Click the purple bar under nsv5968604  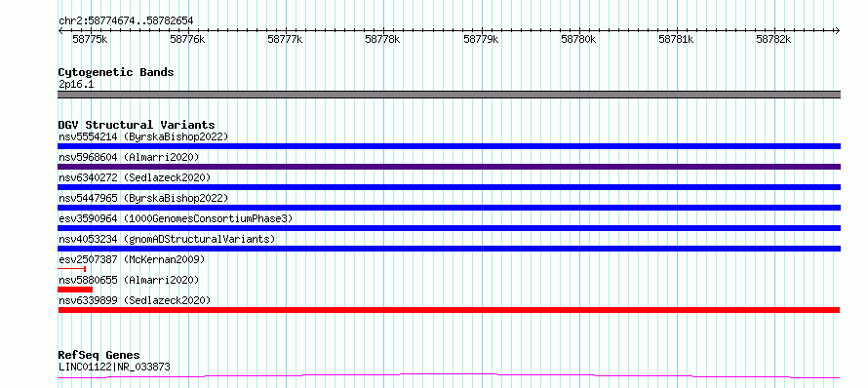[449, 167]
